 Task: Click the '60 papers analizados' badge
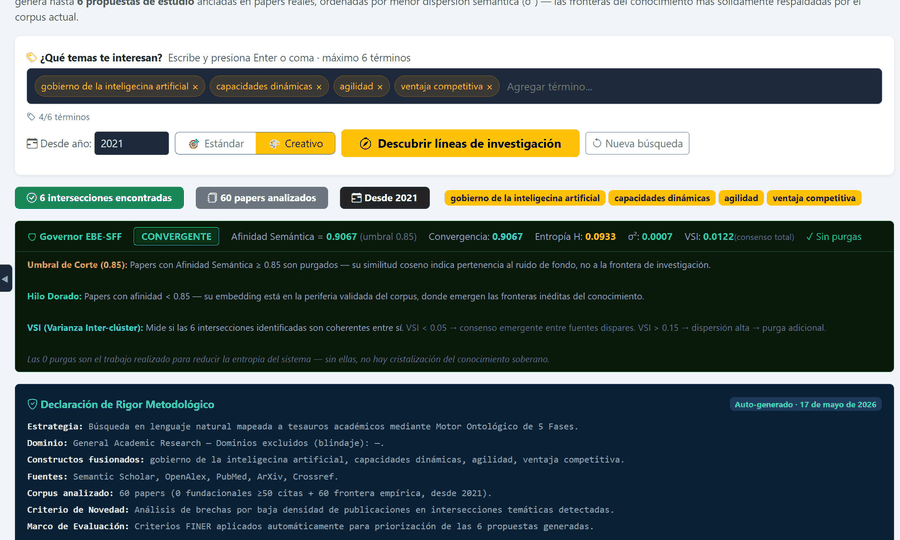[x=262, y=198]
